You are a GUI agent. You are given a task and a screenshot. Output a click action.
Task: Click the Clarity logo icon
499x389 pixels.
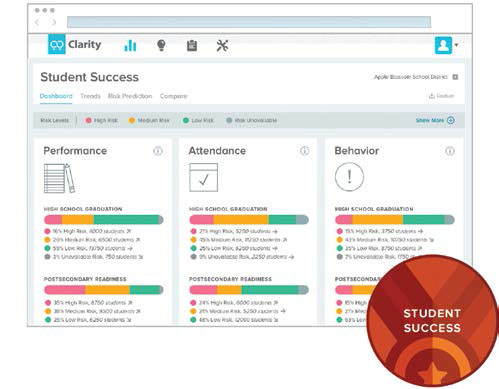[x=57, y=44]
